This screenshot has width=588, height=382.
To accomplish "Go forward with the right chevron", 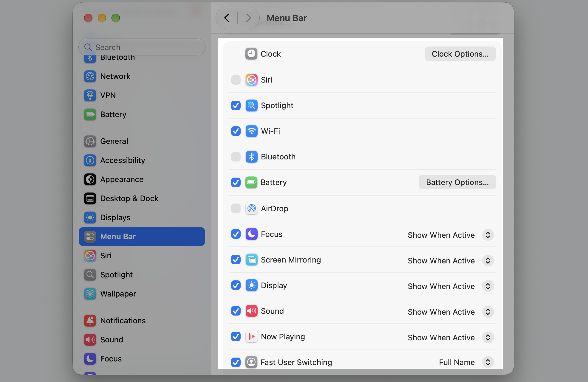I will point(248,18).
